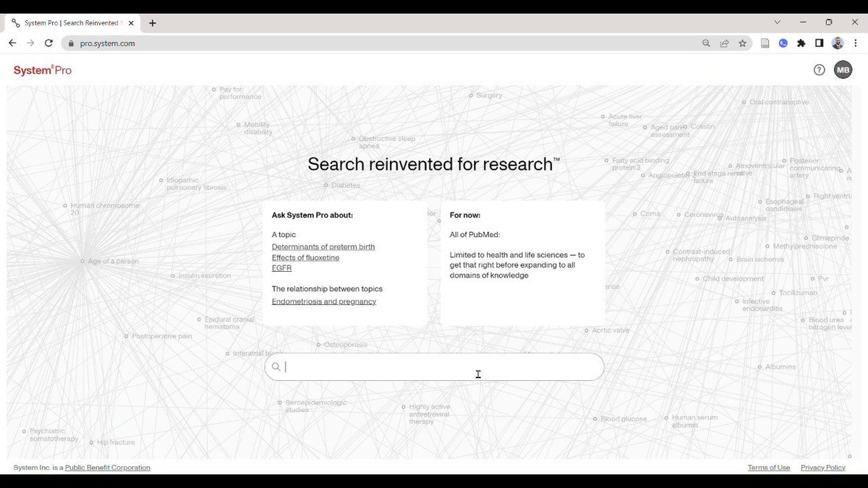868x488 pixels.
Task: Open the Chrome profile avatar
Action: [x=838, y=43]
